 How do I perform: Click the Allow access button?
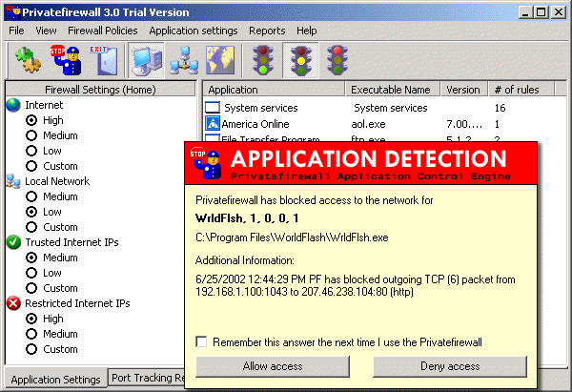273,366
